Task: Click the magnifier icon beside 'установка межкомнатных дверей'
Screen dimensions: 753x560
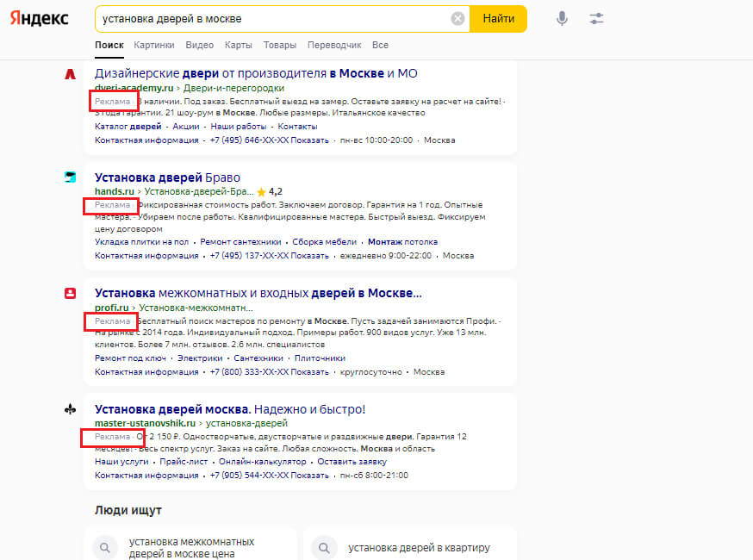Action: [105, 548]
